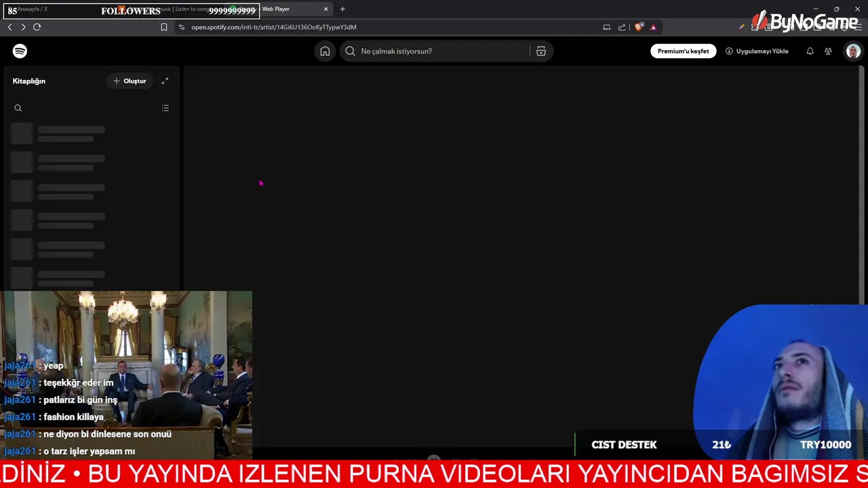The height and width of the screenshot is (488, 868).
Task: Open the Browse icon next to search
Action: click(x=541, y=51)
